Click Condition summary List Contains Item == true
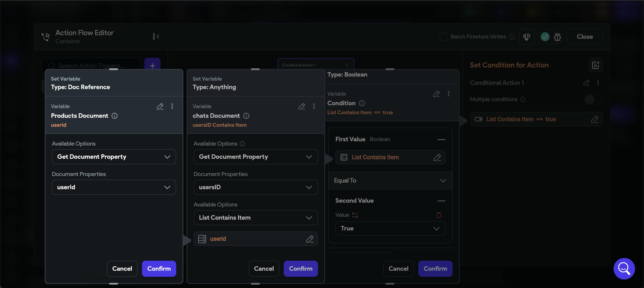Viewport: 644px width, 288px height. coord(360,112)
